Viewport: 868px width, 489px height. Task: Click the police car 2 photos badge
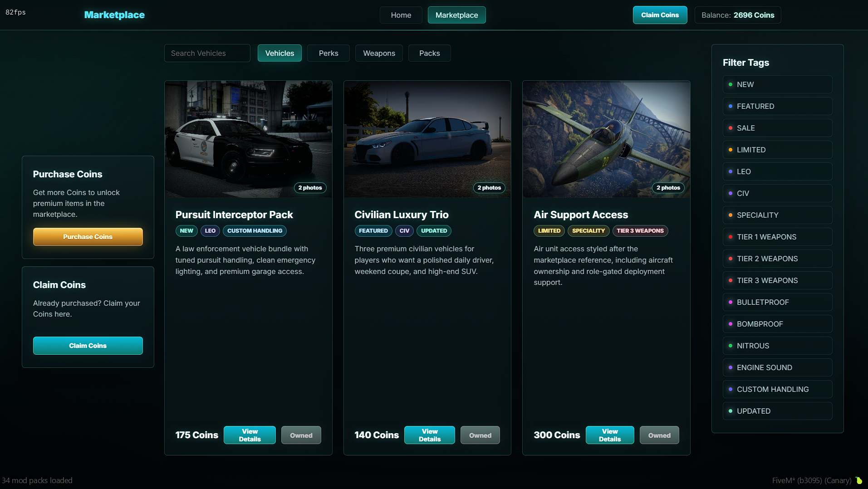point(310,188)
